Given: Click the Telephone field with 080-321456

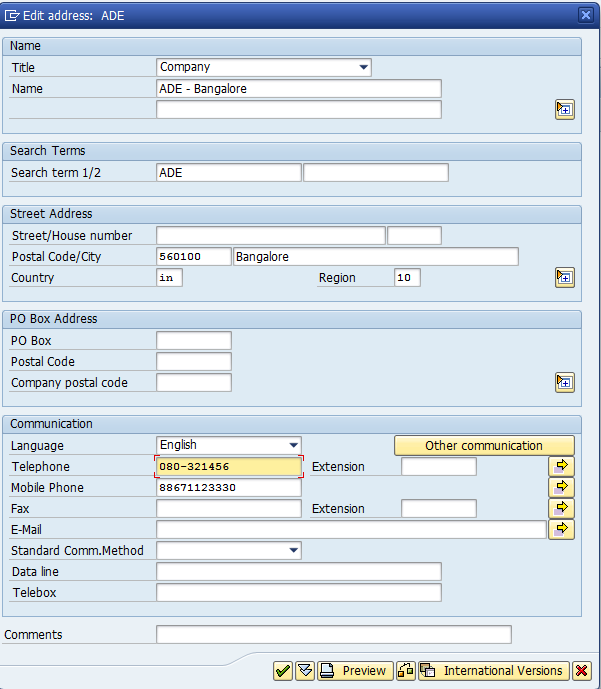Looking at the screenshot, I should (x=229, y=467).
